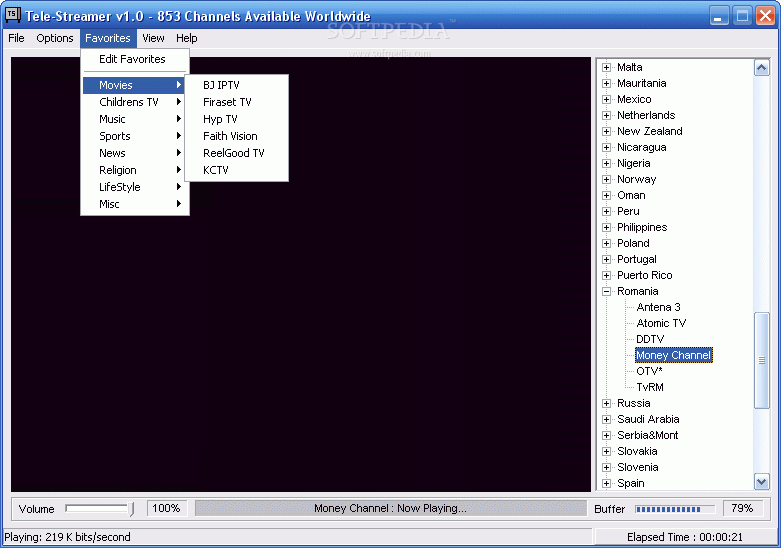Expand the Mexico node

tap(606, 100)
